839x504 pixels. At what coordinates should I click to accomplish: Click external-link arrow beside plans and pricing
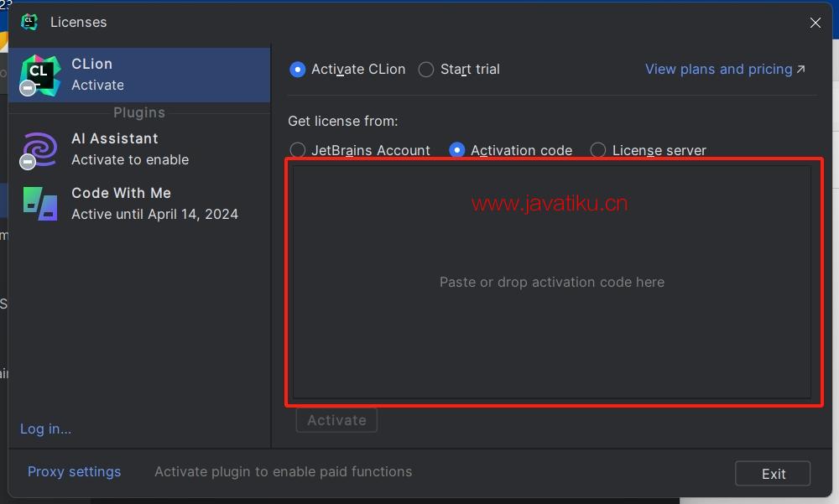tap(800, 69)
